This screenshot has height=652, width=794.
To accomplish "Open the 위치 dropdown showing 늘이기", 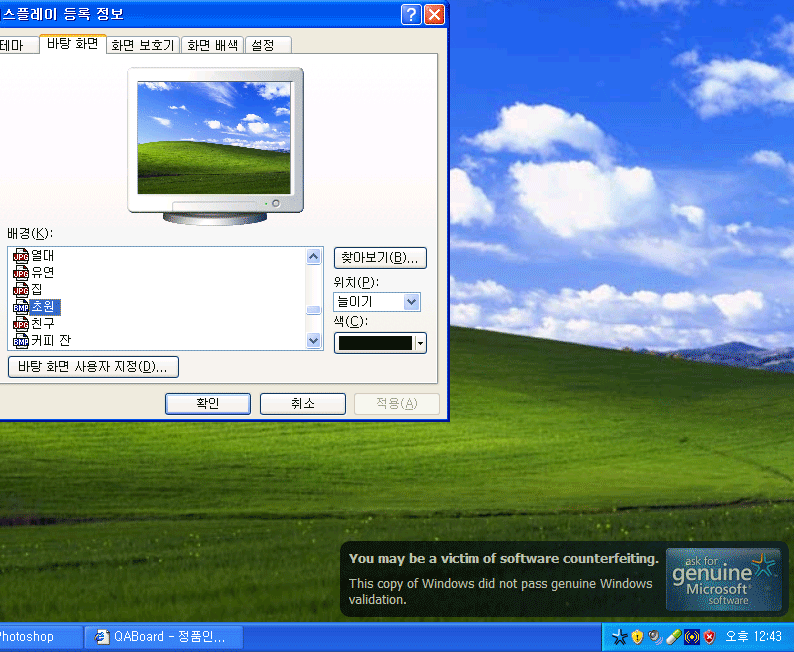I will click(x=377, y=302).
